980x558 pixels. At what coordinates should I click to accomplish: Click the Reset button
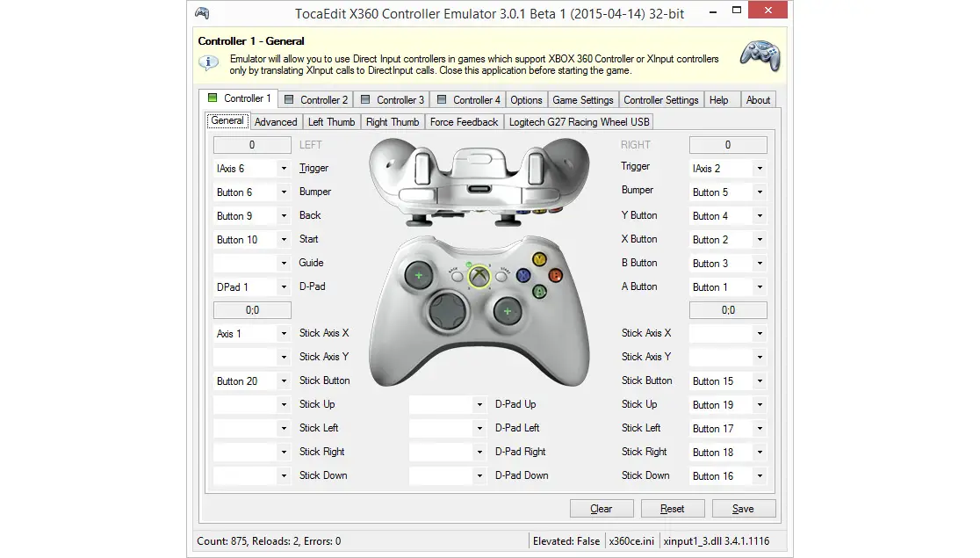673,509
